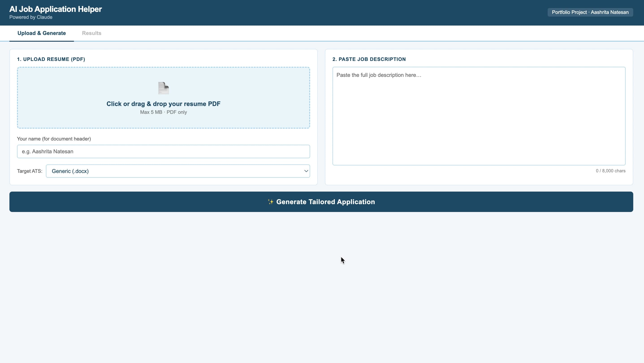
Task: Click the AI Job Application Helper title
Action: coord(56,9)
